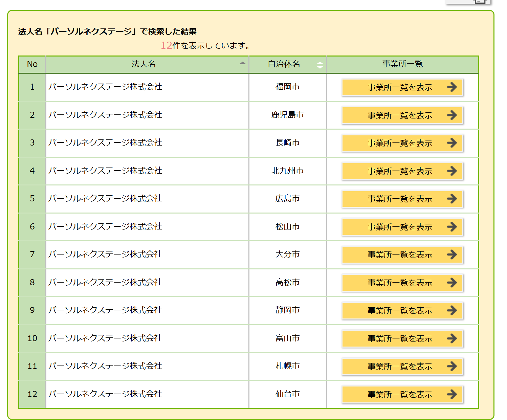The width and height of the screenshot is (507, 420).
Task: Show office list for 福岡市 row
Action: tap(402, 87)
